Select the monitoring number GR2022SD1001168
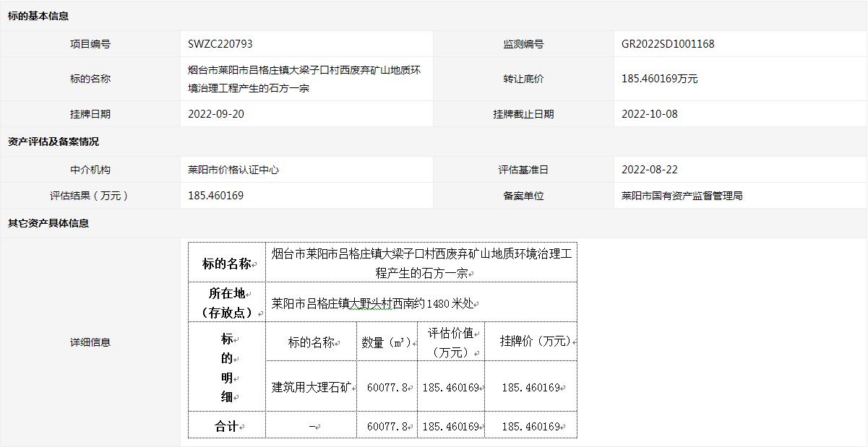The image size is (868, 447). [668, 44]
